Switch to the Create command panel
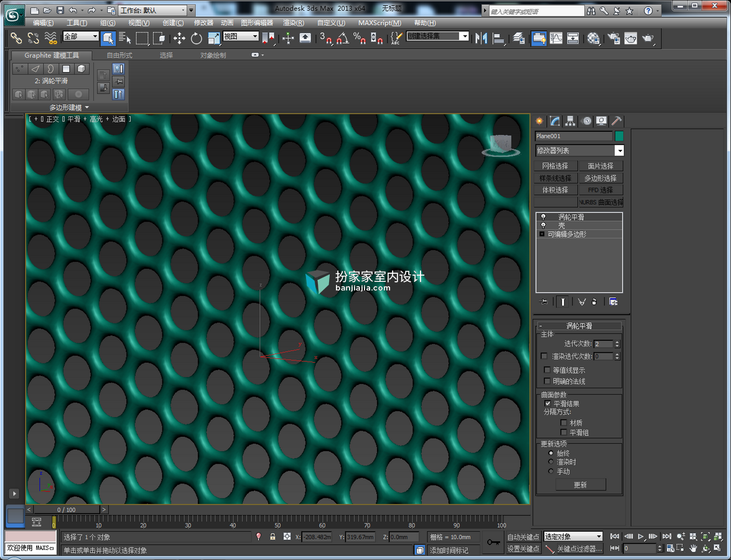The image size is (731, 560). point(539,121)
